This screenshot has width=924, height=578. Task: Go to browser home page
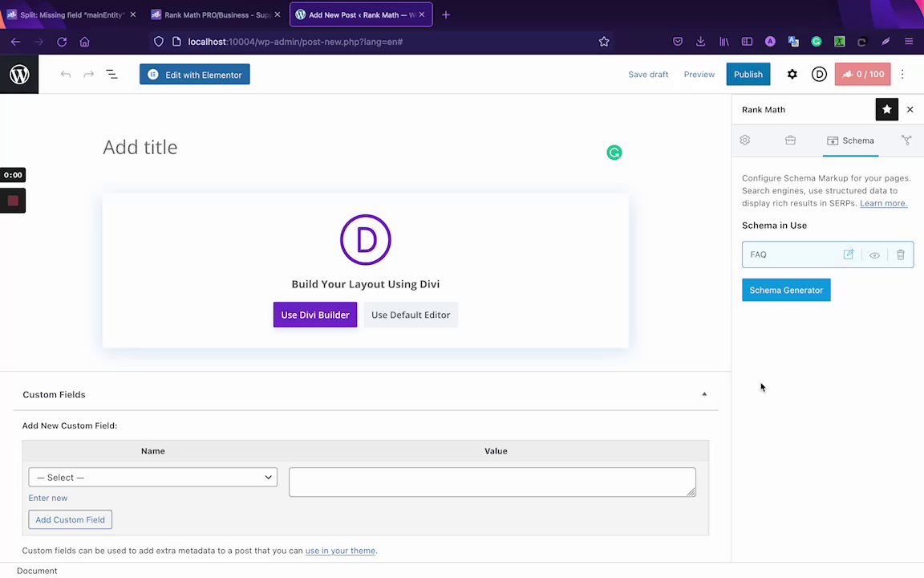(x=85, y=41)
